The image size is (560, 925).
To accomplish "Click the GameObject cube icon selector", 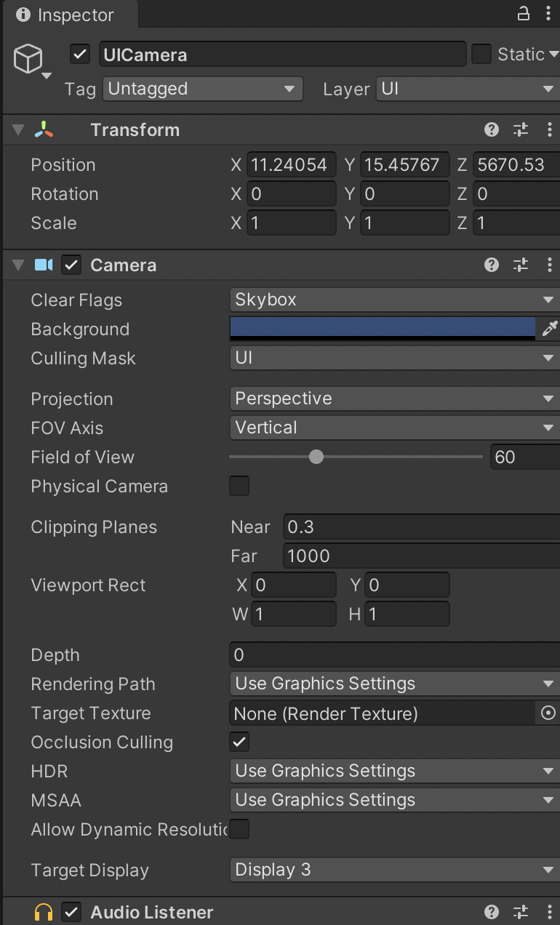I will 31,61.
